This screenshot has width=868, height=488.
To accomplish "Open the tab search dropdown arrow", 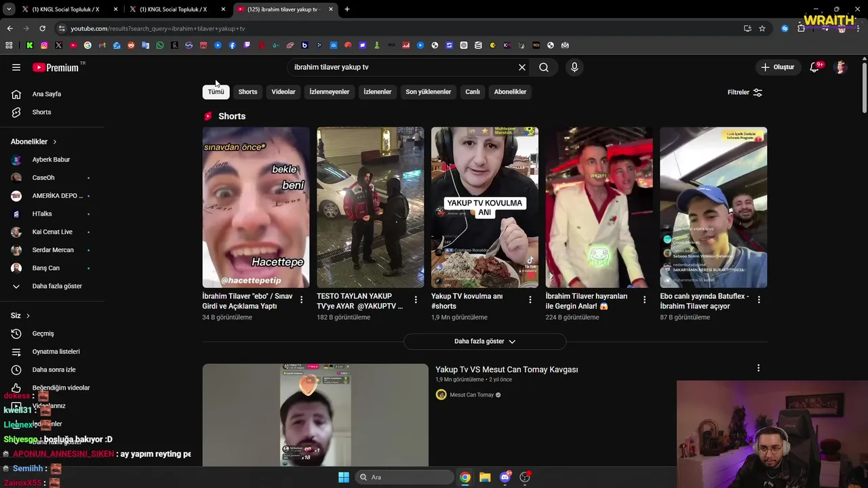I will 9,9.
